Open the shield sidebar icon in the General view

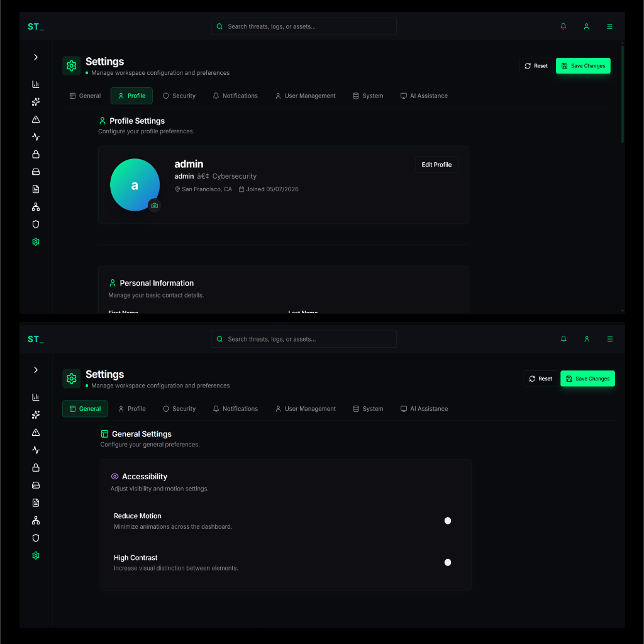[36, 538]
